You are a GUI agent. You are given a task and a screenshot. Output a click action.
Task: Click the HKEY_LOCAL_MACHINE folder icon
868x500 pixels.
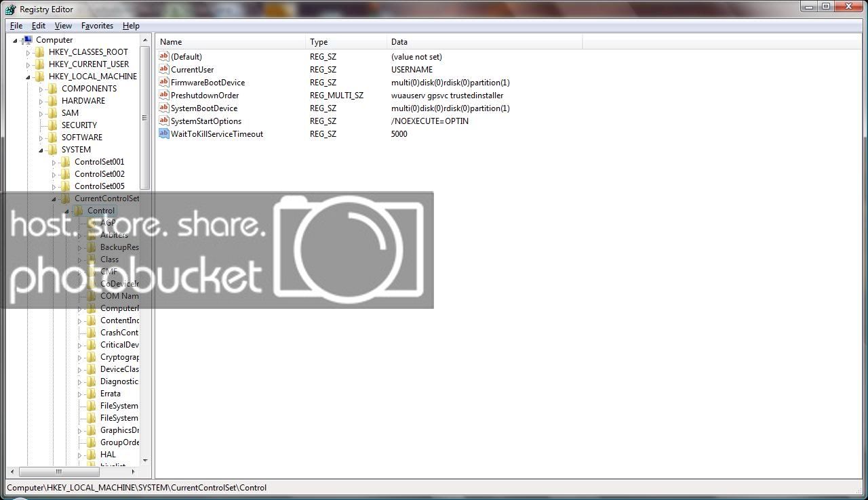(x=40, y=77)
